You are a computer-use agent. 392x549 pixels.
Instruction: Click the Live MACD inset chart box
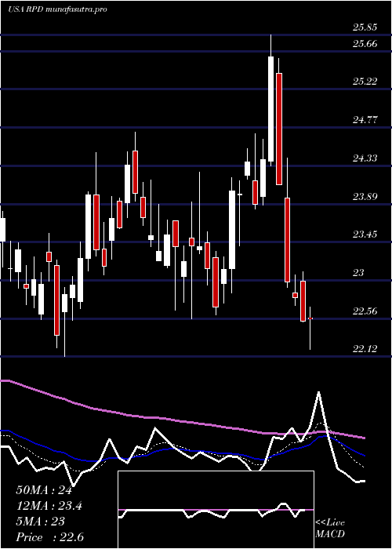216,510
